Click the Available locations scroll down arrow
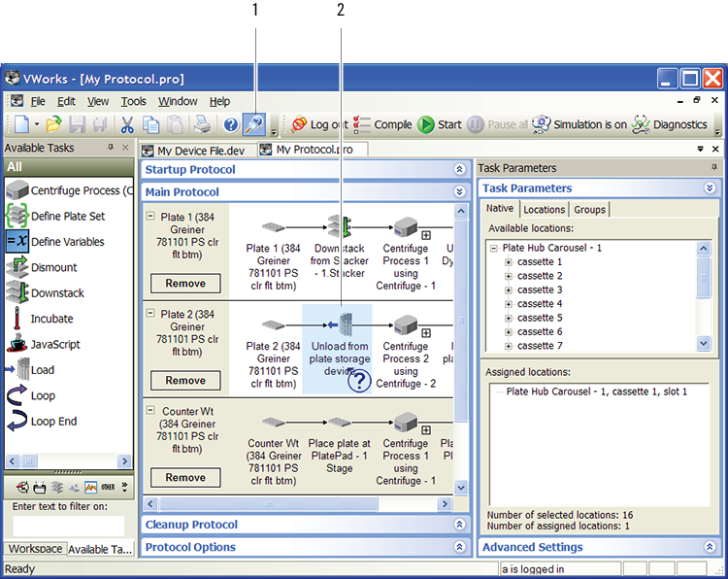Screen dimensions: 728x579 [x=704, y=343]
